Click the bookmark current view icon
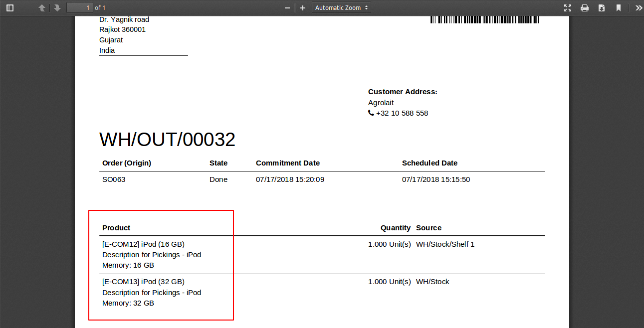The image size is (644, 328). [619, 8]
